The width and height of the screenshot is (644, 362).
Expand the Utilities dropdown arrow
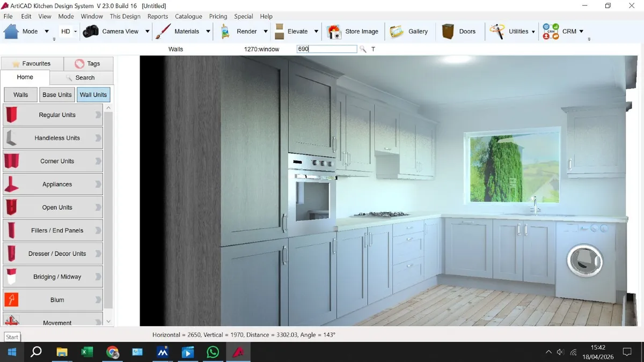pyautogui.click(x=534, y=31)
